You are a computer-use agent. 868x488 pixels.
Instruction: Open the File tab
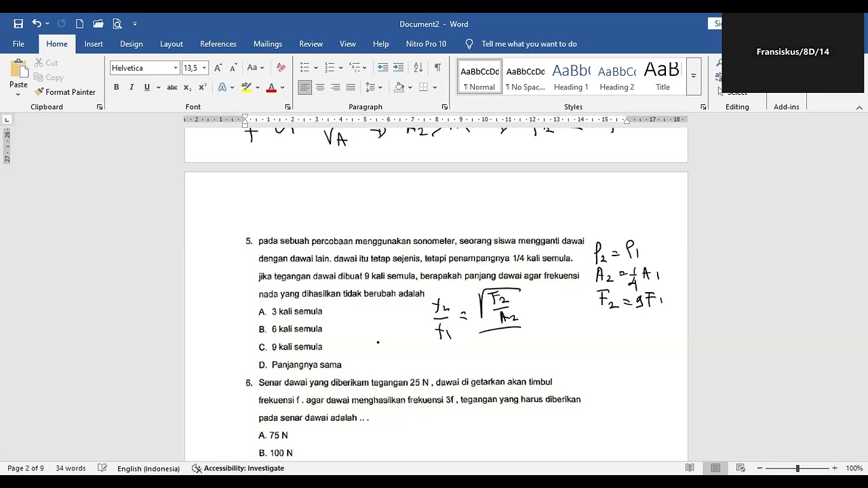pos(18,44)
